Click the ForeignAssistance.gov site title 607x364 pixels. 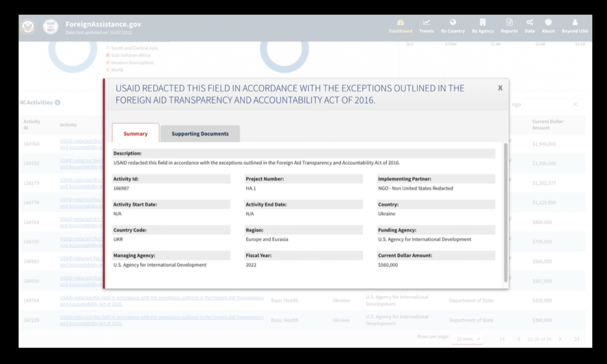pos(103,24)
